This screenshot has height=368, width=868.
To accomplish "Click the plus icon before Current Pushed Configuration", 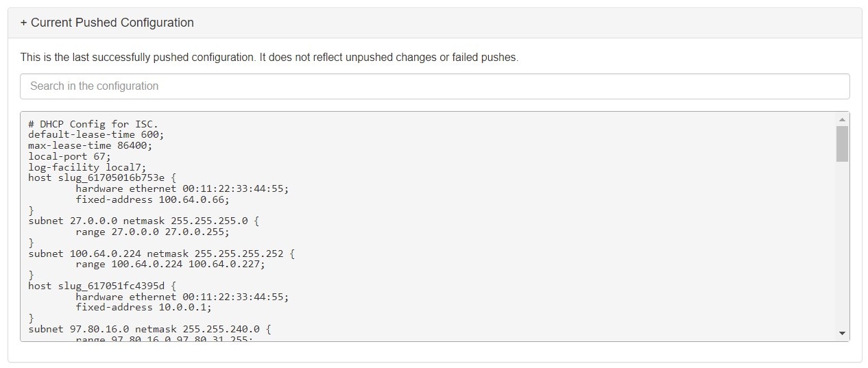I will (x=24, y=23).
